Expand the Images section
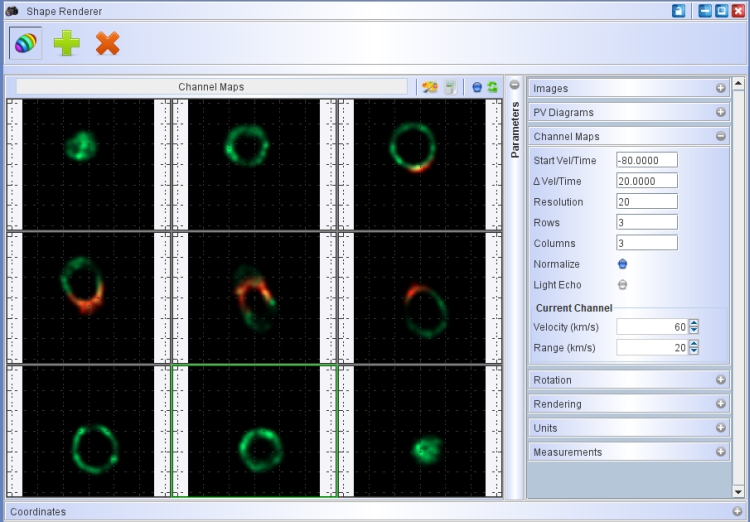Viewport: 750px width, 522px height. pyautogui.click(x=720, y=88)
